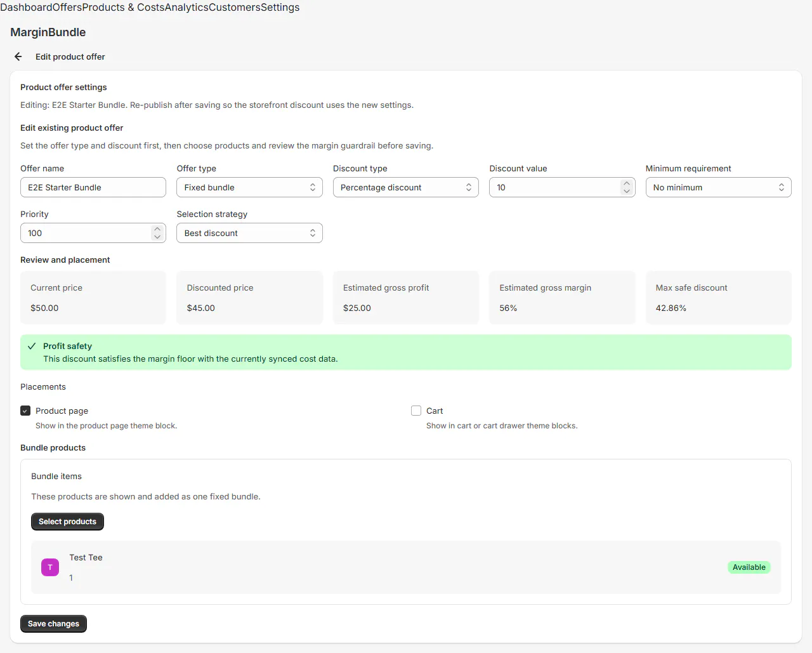
Task: Click the Edit product offer heading
Action: point(70,56)
